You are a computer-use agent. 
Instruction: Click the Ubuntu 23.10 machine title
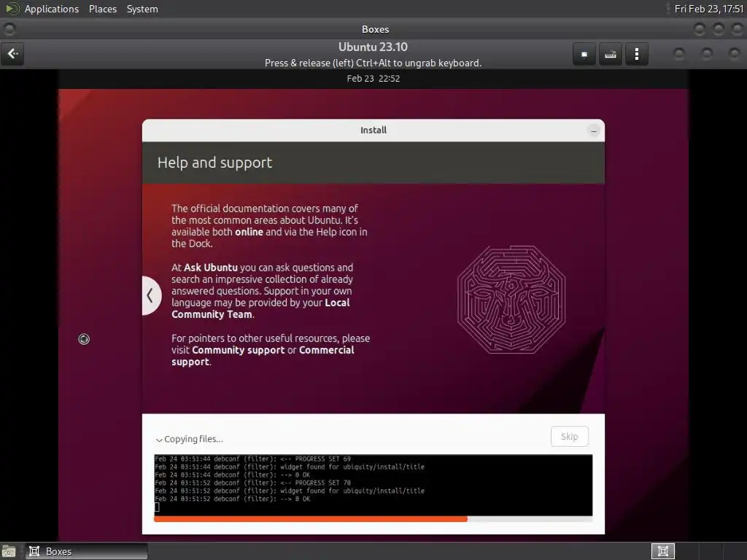coord(373,47)
